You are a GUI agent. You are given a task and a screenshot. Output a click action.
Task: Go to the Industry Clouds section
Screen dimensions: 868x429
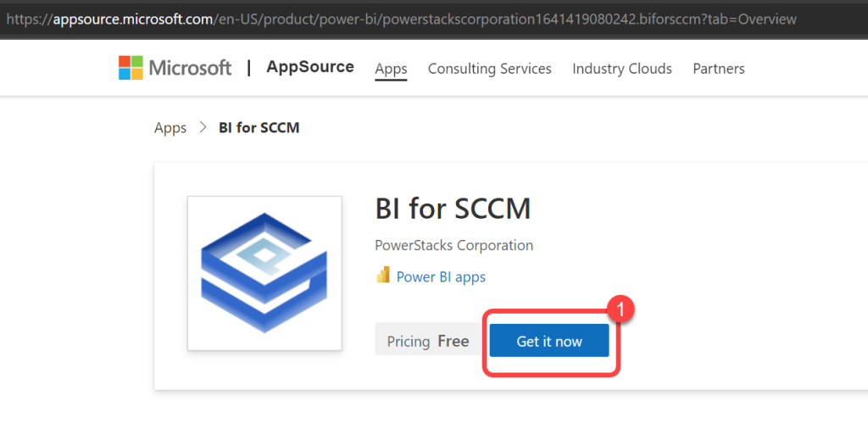(x=621, y=69)
